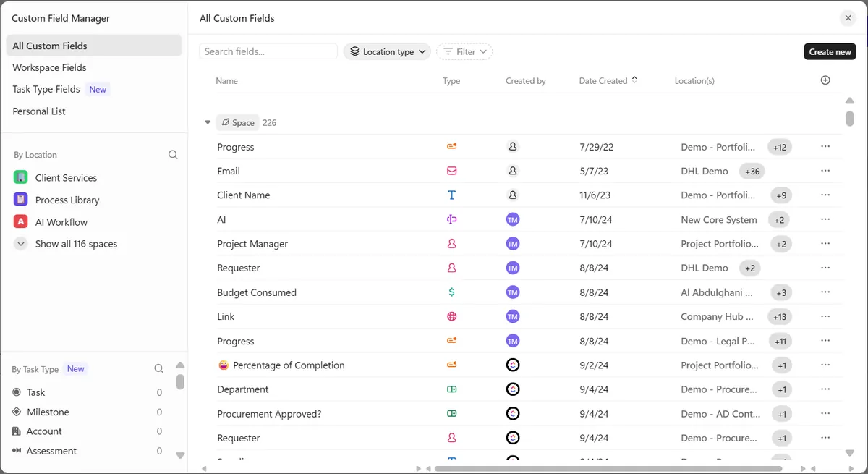The width and height of the screenshot is (868, 474).
Task: Close the Custom Field Manager dialog
Action: tap(848, 18)
